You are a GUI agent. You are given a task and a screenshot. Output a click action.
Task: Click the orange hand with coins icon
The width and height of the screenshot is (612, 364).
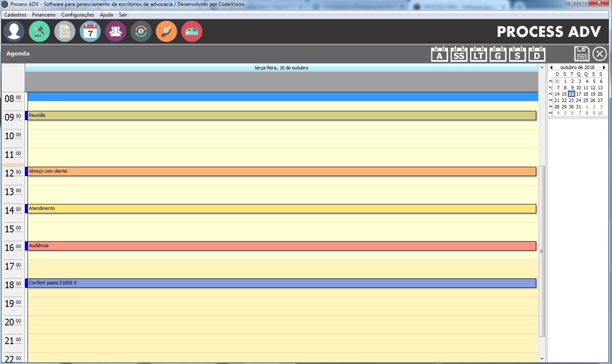pyautogui.click(x=166, y=32)
